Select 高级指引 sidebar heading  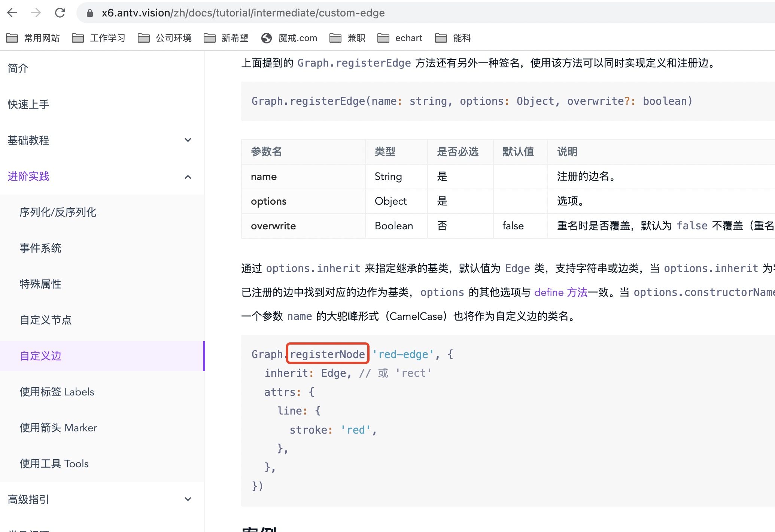coord(28,499)
